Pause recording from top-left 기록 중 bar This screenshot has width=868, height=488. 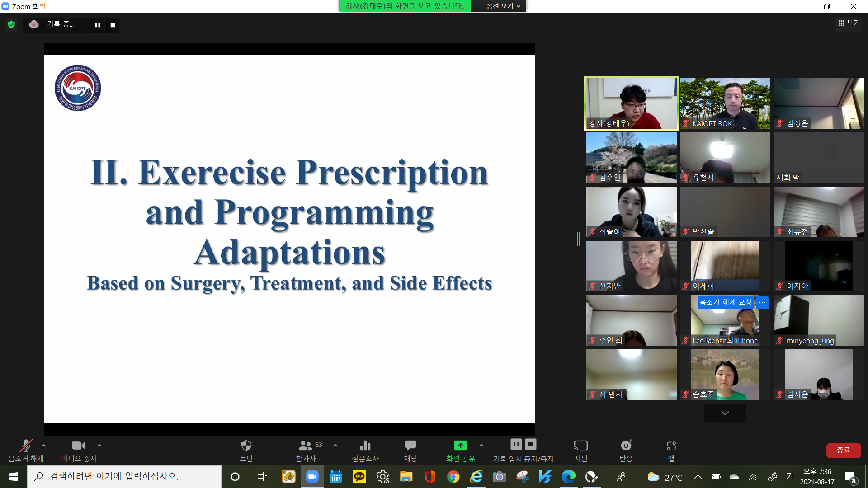click(97, 25)
